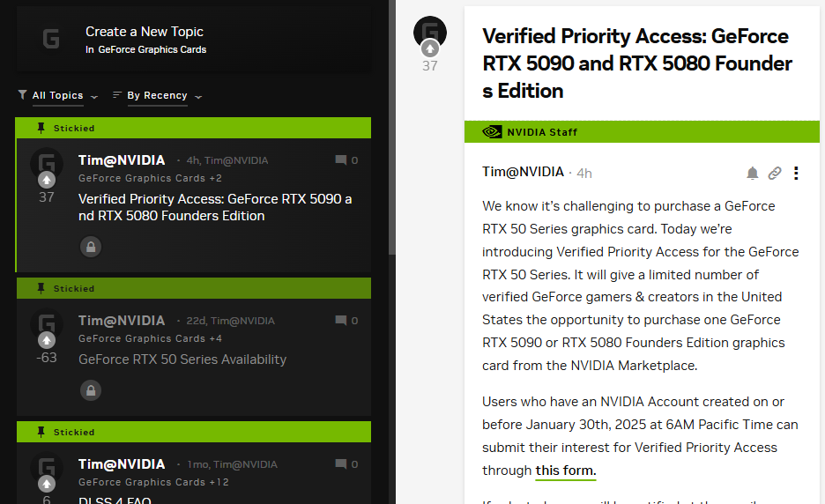
Task: Click Create a New Topic
Action: pyautogui.click(x=145, y=32)
